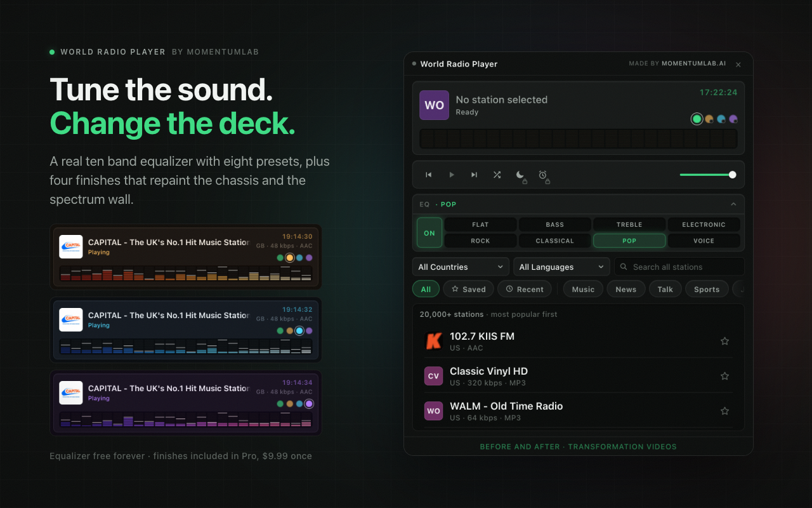Screen dimensions: 812x508
Task: Skip to the next station
Action: pos(474,175)
